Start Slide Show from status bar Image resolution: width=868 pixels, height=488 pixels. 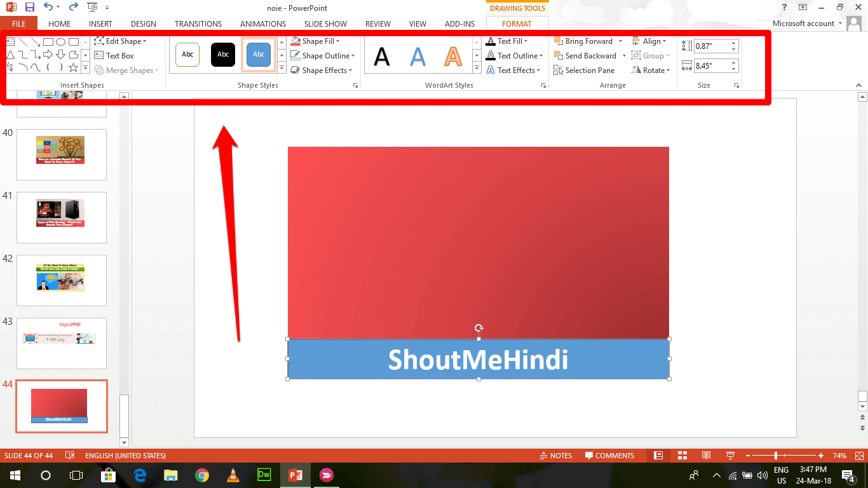tap(730, 456)
